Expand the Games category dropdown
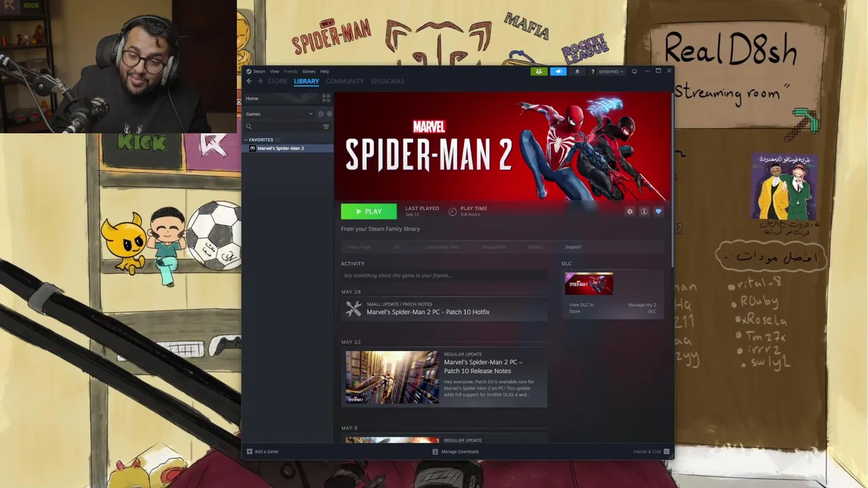 [311, 114]
